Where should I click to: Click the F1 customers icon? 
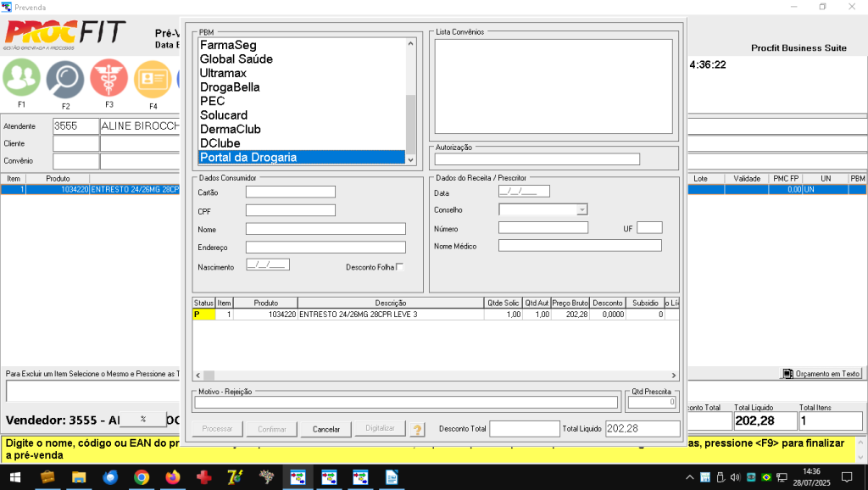click(21, 79)
